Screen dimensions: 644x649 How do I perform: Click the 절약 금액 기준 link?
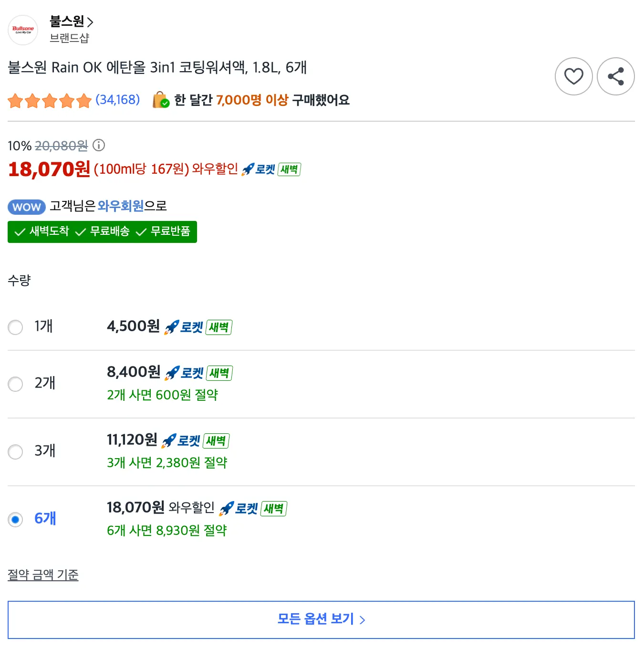pyautogui.click(x=43, y=575)
